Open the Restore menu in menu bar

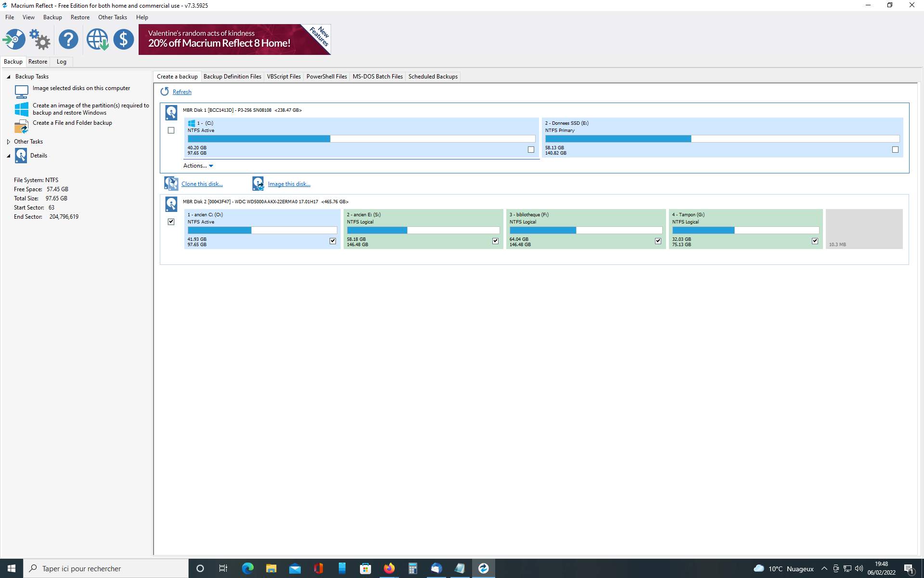pyautogui.click(x=80, y=17)
